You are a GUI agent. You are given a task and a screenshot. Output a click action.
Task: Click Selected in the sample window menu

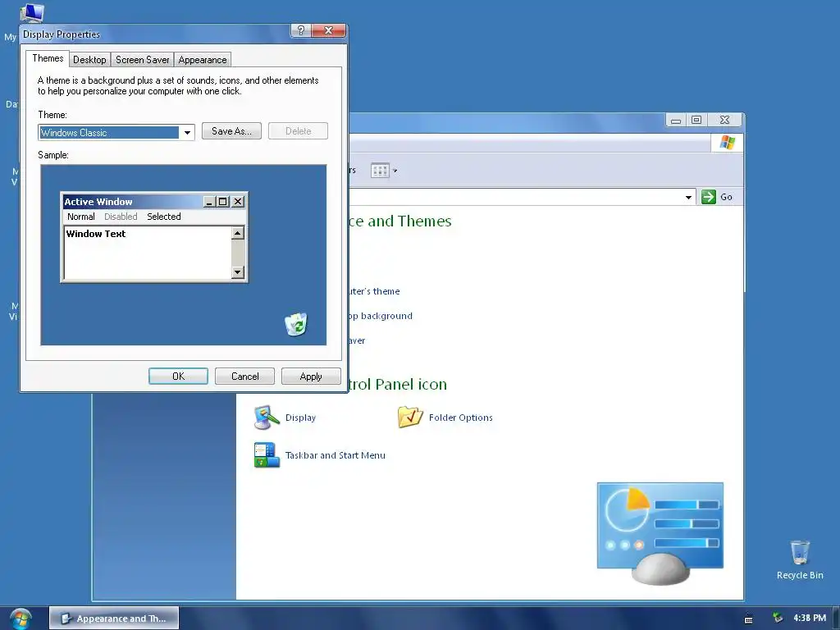point(164,217)
